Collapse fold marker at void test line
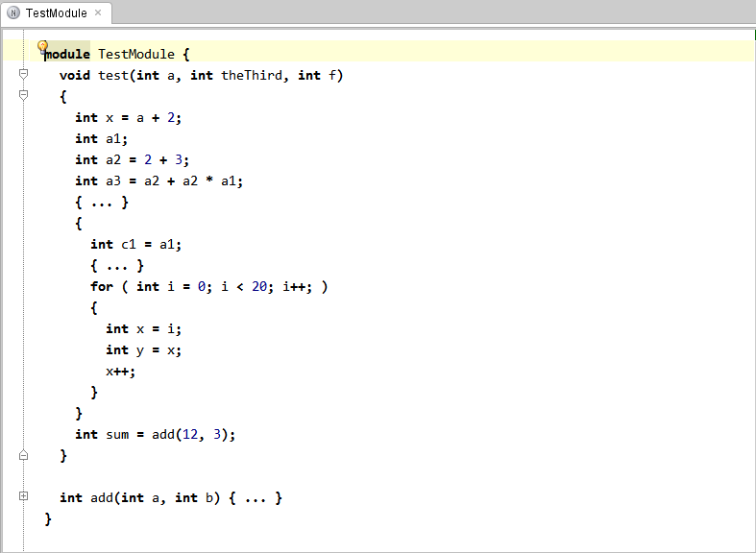The image size is (756, 553). [x=23, y=74]
